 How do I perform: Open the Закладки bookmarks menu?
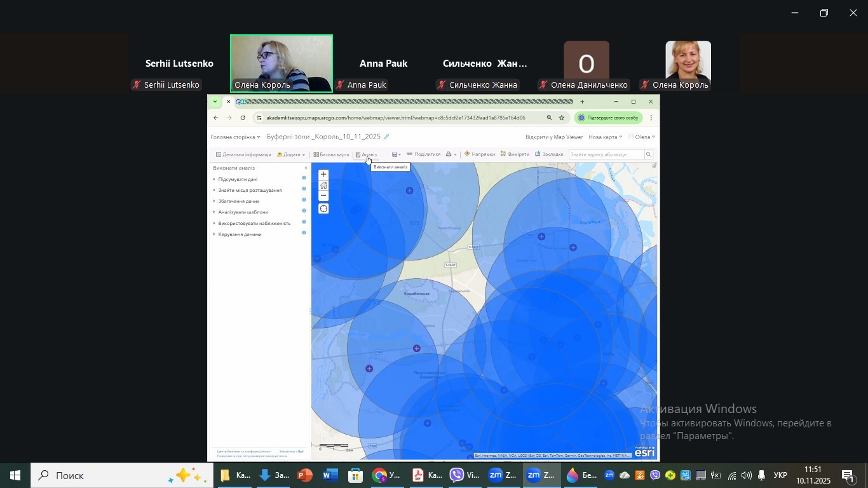click(550, 154)
